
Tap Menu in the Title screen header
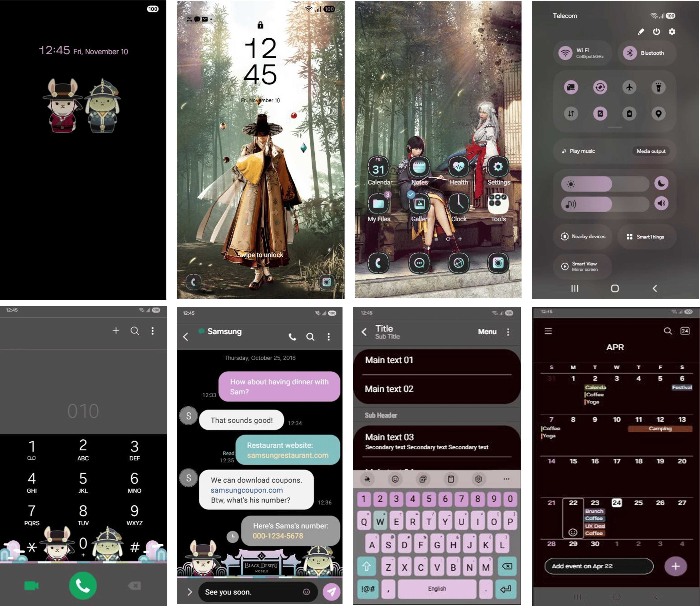[x=487, y=332]
